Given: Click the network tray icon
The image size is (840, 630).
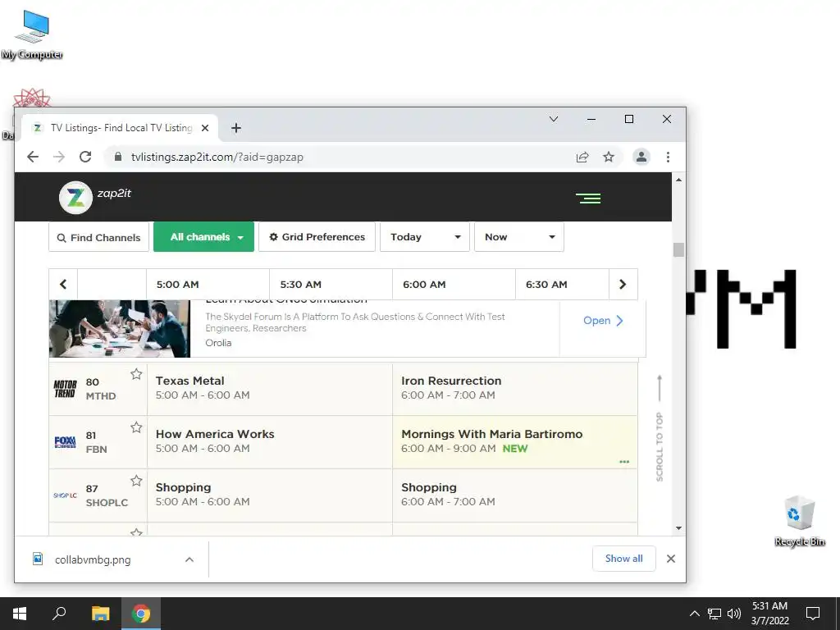Looking at the screenshot, I should click(714, 614).
